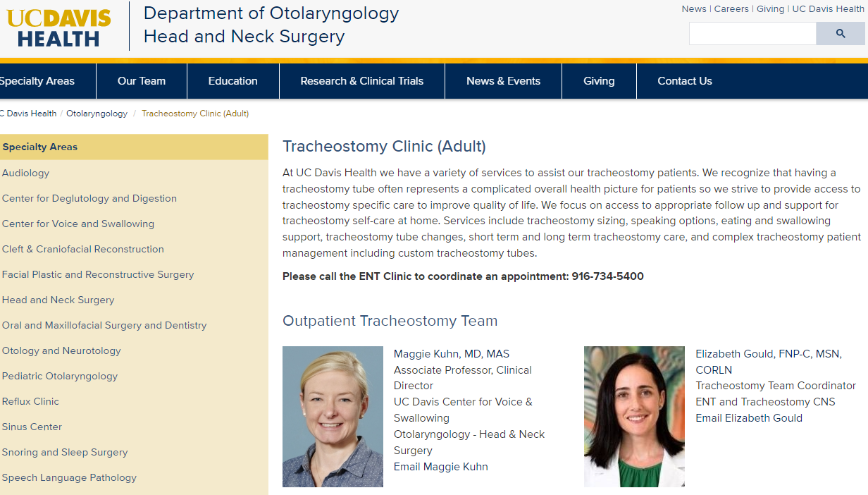Open Reflux Clinic sidebar link

coord(31,401)
